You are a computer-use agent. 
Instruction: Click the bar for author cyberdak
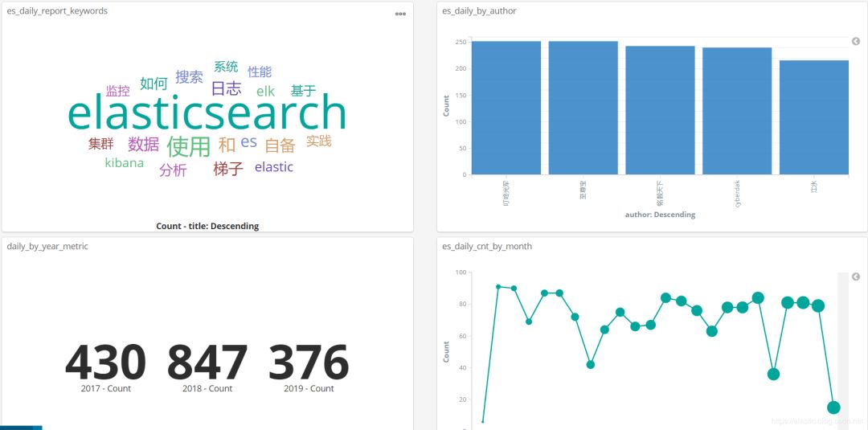tap(737, 111)
